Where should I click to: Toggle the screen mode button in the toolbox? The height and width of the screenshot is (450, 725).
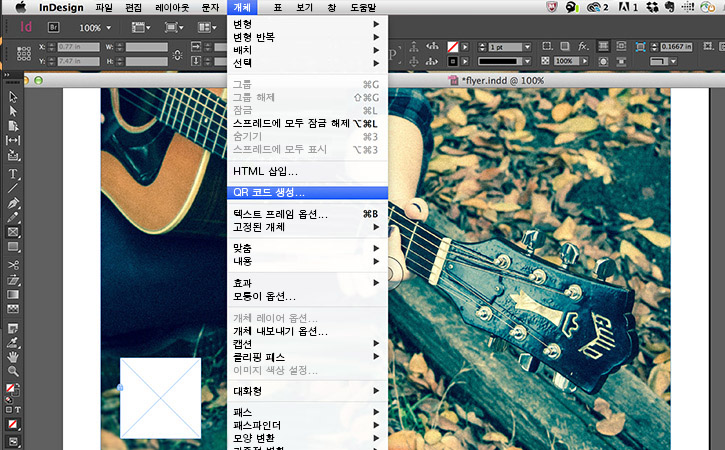(13, 441)
